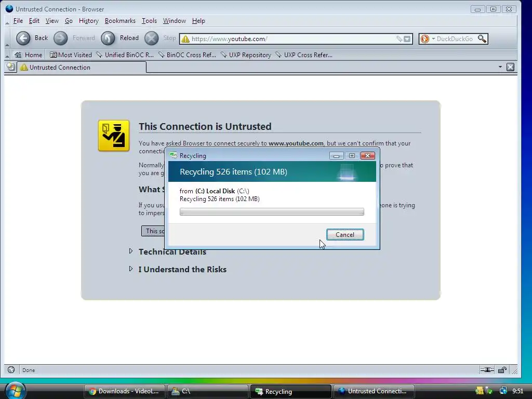Click the system tray network icon
The image size is (532, 399).
coord(503,391)
